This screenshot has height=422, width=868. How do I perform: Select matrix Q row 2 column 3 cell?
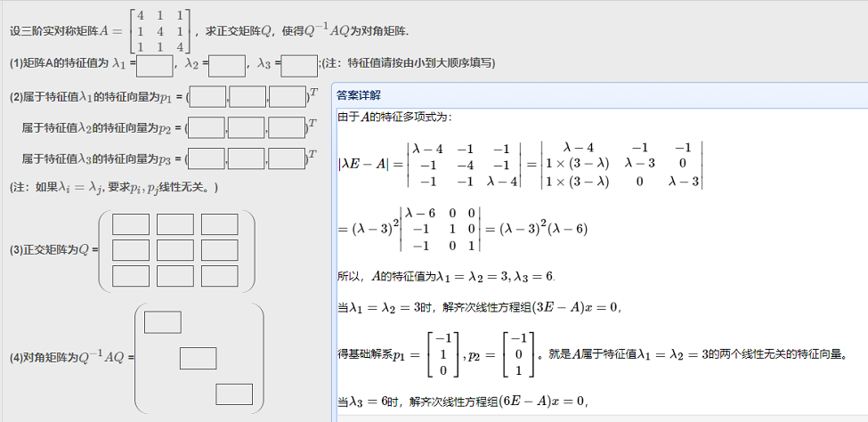click(220, 250)
